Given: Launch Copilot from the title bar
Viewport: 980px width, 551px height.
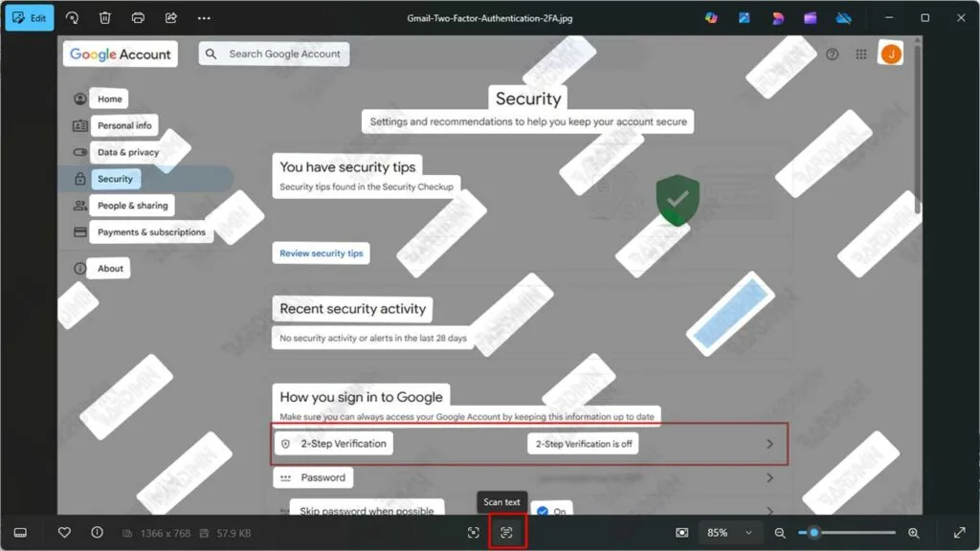Looking at the screenshot, I should click(711, 18).
